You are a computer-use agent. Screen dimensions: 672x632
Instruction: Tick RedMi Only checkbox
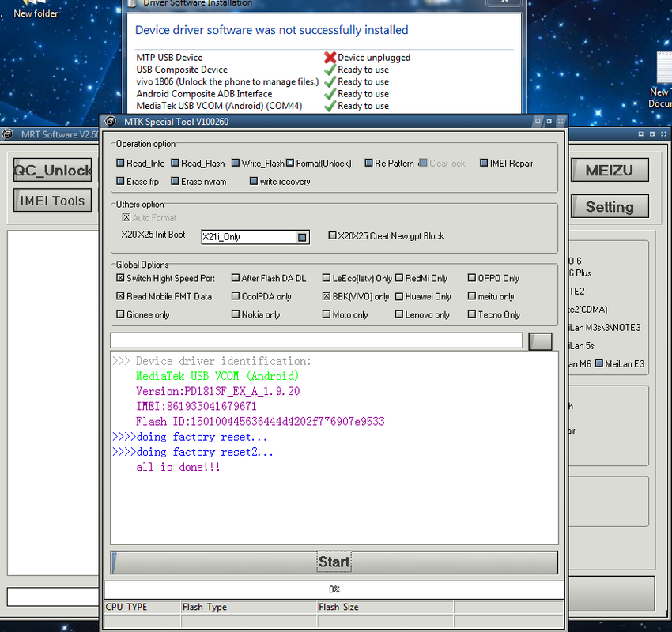(x=399, y=278)
